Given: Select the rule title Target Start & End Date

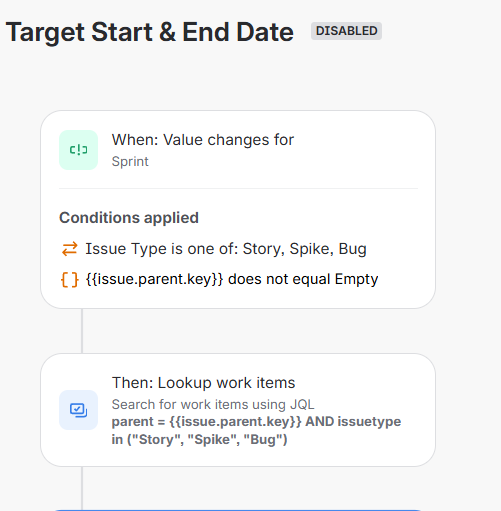Looking at the screenshot, I should (150, 32).
